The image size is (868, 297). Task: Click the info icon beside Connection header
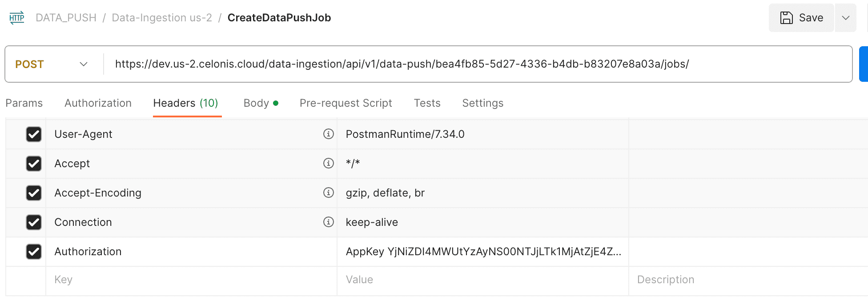pyautogui.click(x=329, y=222)
